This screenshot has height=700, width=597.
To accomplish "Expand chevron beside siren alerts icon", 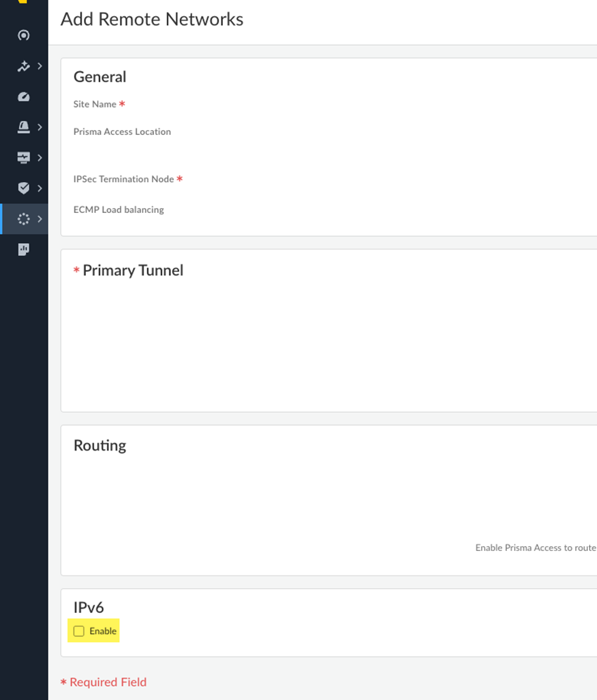I will 40,127.
